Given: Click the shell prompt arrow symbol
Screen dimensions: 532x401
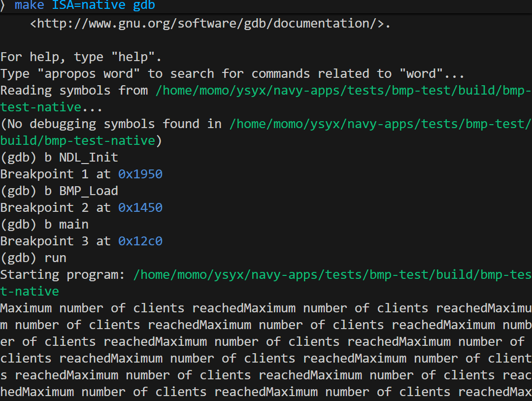Looking at the screenshot, I should tap(4, 5).
